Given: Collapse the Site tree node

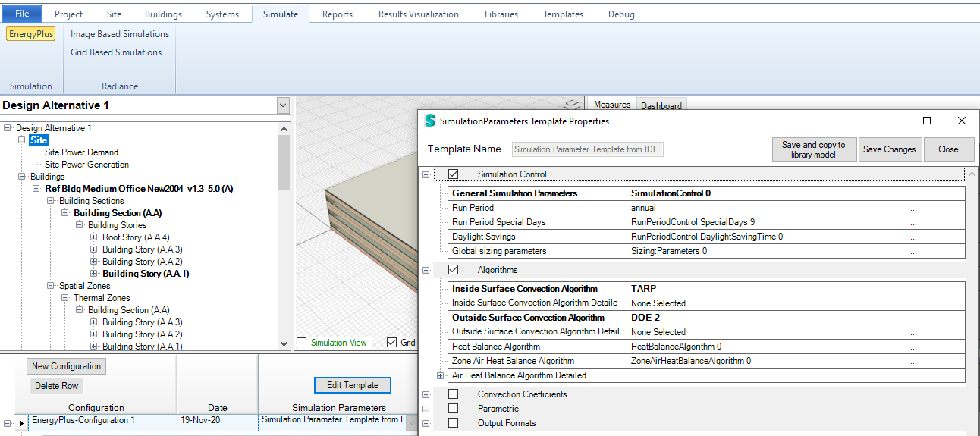Looking at the screenshot, I should pos(22,140).
